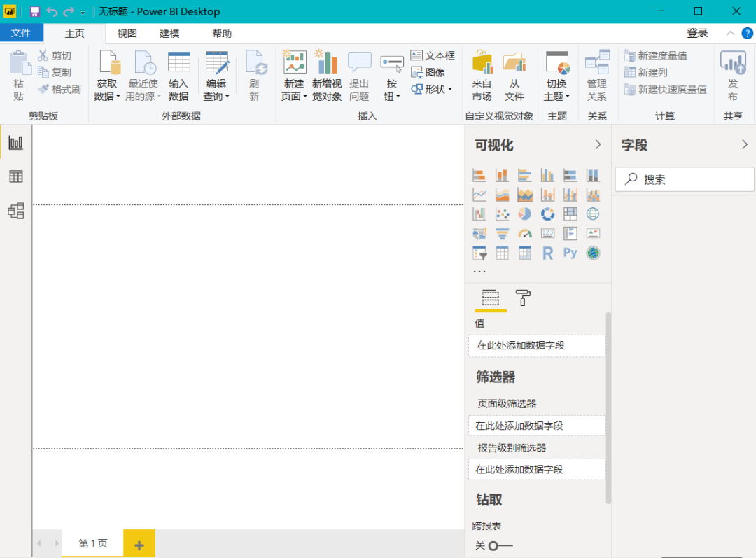Expand the 形状 shapes dropdown
The width and height of the screenshot is (756, 558).
click(432, 89)
